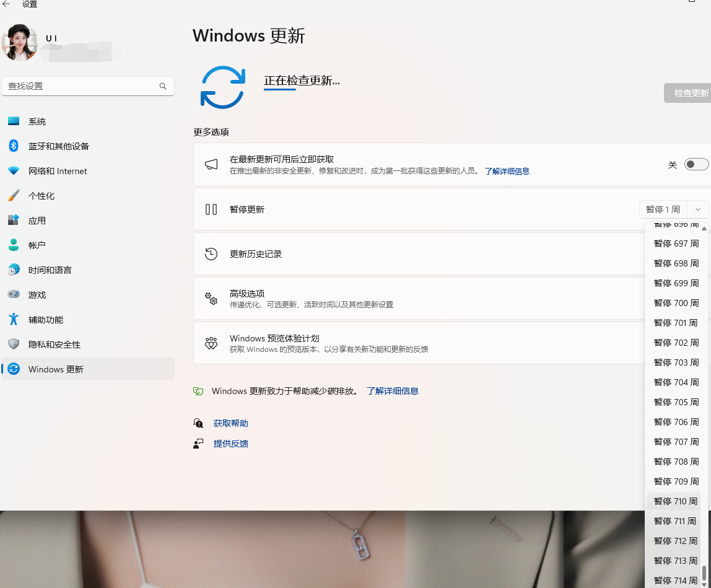Open the 系统 settings icon

coord(14,121)
